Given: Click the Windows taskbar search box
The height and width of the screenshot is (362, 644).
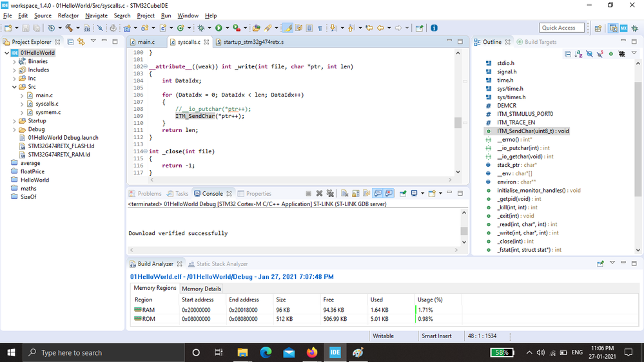Looking at the screenshot, I should point(102,352).
